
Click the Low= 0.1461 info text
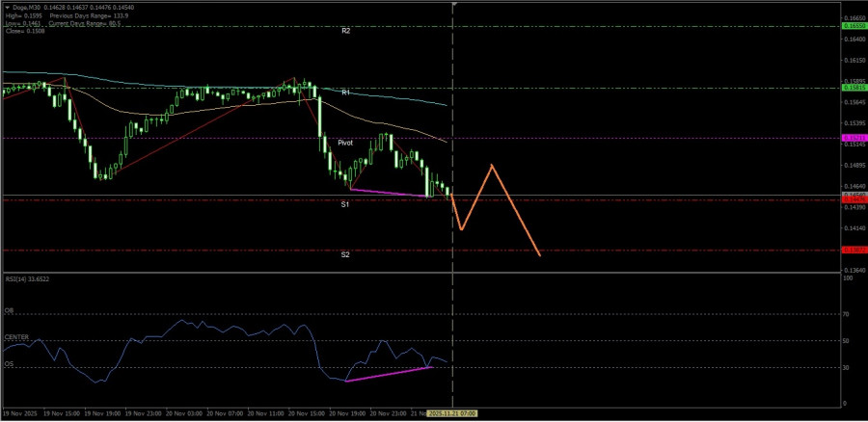(x=22, y=24)
